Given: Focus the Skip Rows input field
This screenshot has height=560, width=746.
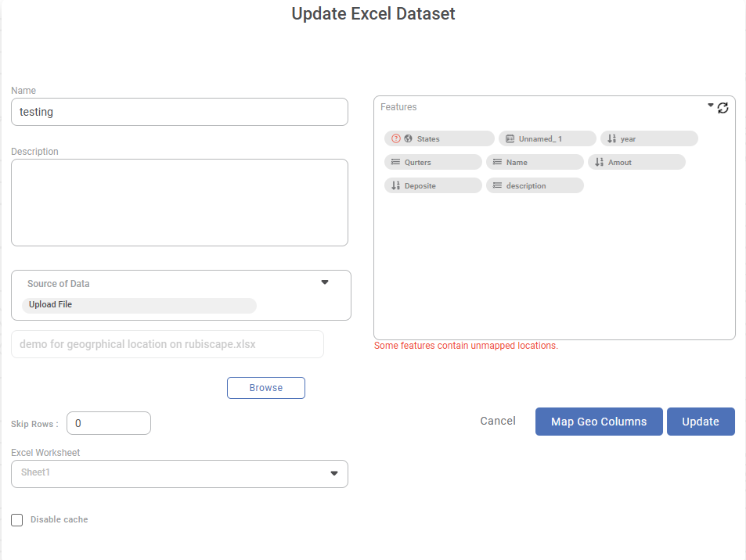Looking at the screenshot, I should [x=109, y=423].
